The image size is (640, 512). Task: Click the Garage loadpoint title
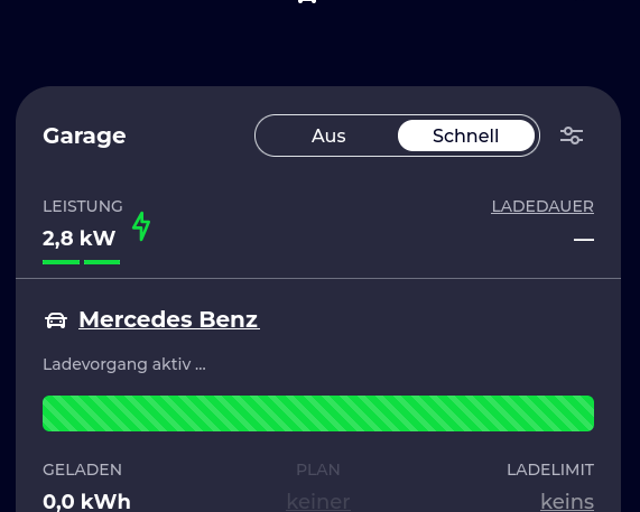[84, 136]
